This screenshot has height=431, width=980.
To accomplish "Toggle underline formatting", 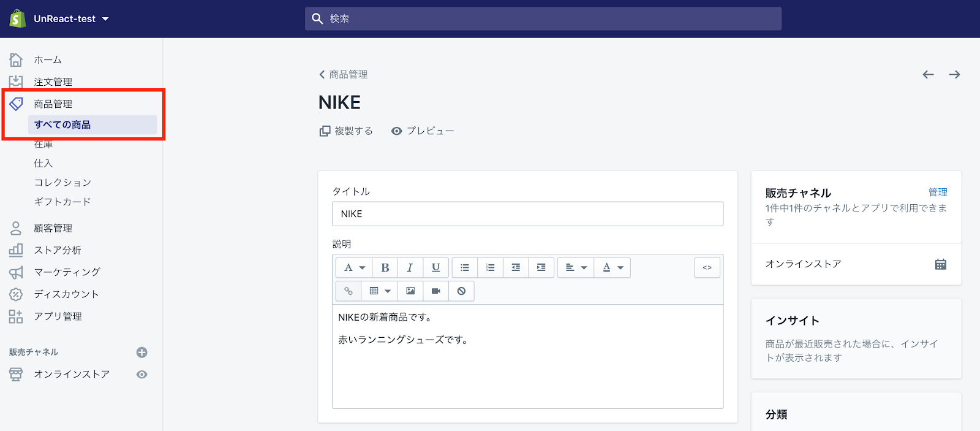I will [x=435, y=267].
